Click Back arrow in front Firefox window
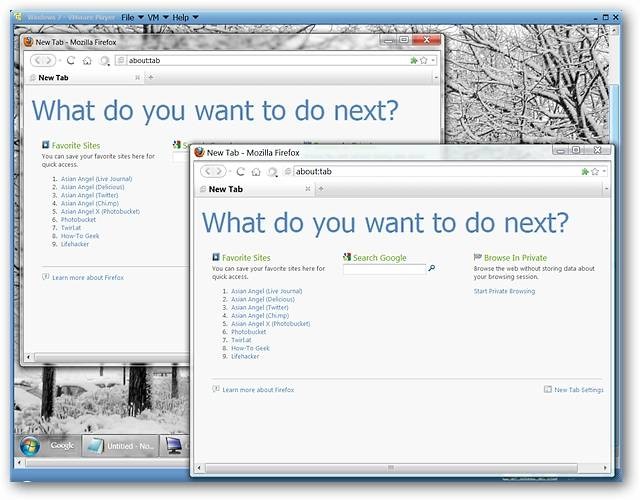Viewport: 640px width, 500px height. pyautogui.click(x=208, y=171)
